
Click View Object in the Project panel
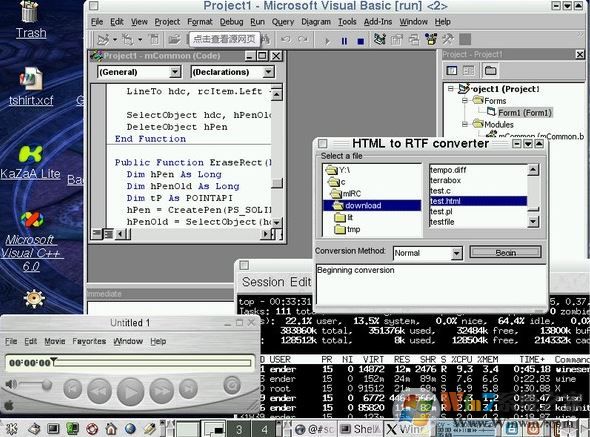tap(468, 70)
